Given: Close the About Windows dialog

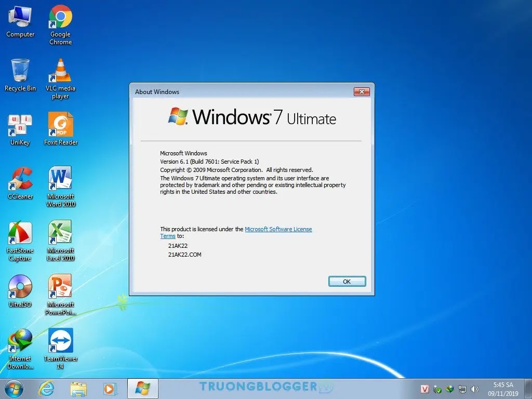Looking at the screenshot, I should click(362, 91).
